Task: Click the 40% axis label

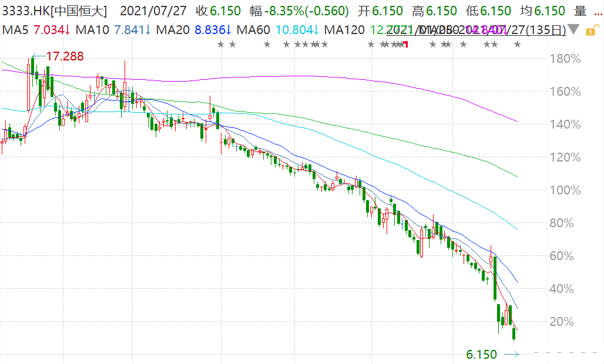Action: tap(562, 289)
